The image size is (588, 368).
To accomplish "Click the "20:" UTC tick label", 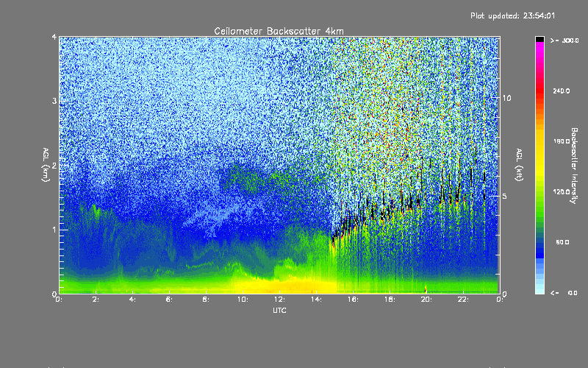I will (426, 300).
